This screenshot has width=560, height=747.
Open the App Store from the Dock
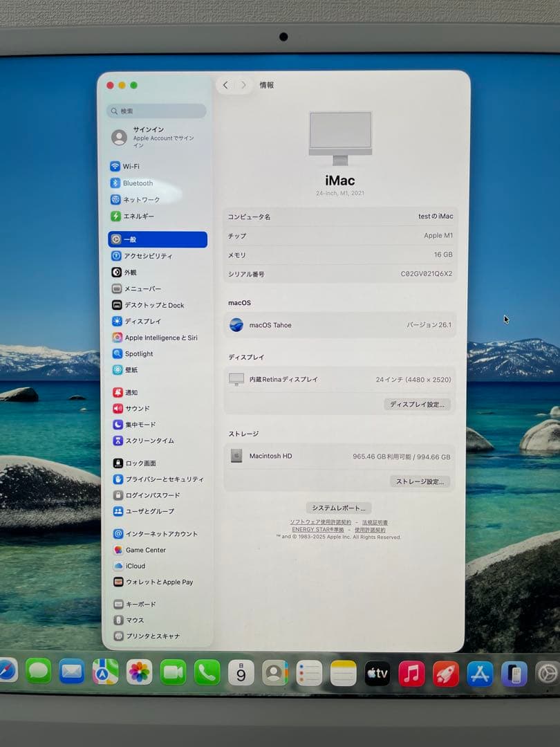click(x=480, y=672)
